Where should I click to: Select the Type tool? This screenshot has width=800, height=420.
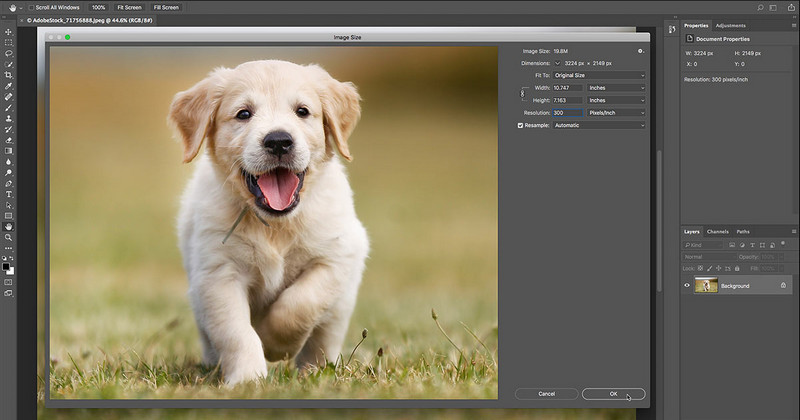coord(9,194)
